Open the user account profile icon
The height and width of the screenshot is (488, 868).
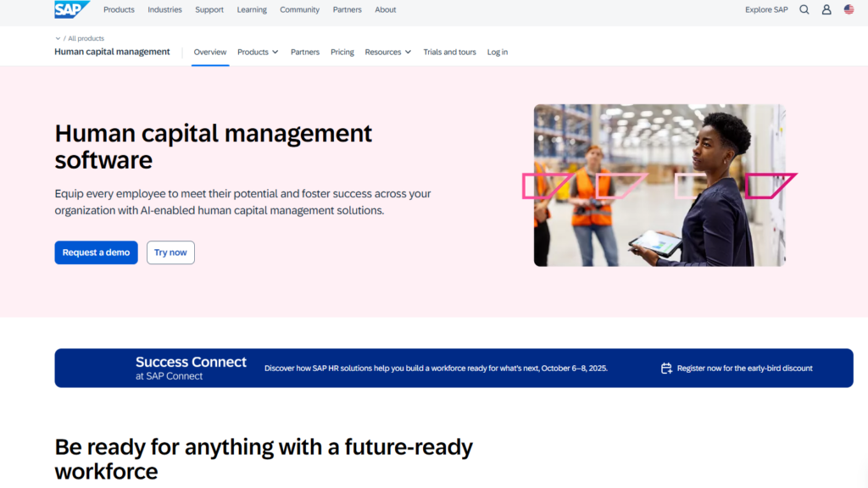pyautogui.click(x=826, y=10)
